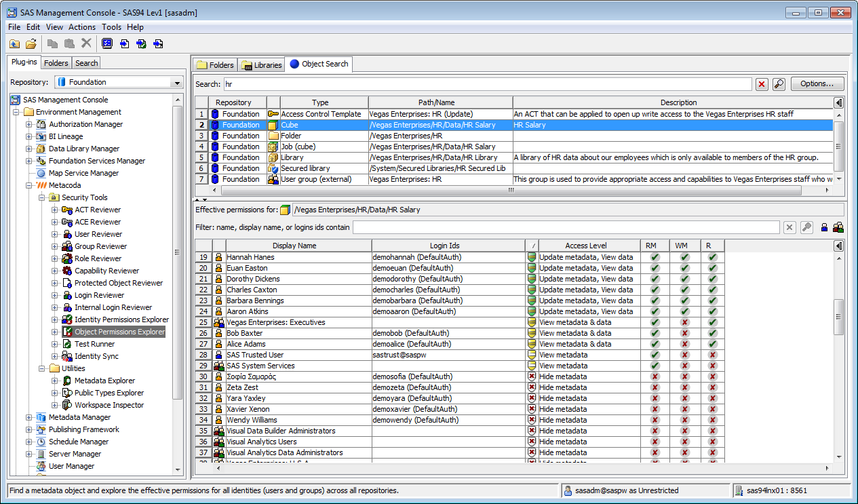The image size is (858, 504).
Task: Select Role Reviewer in tree
Action: point(98,258)
